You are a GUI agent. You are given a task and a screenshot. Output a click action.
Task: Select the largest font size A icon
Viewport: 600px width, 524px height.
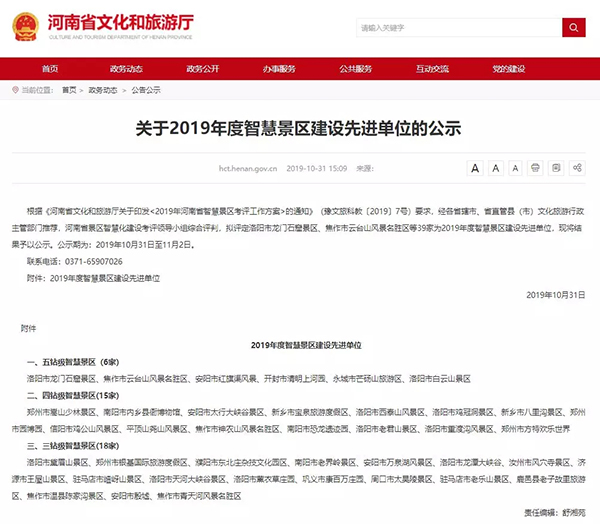click(475, 168)
